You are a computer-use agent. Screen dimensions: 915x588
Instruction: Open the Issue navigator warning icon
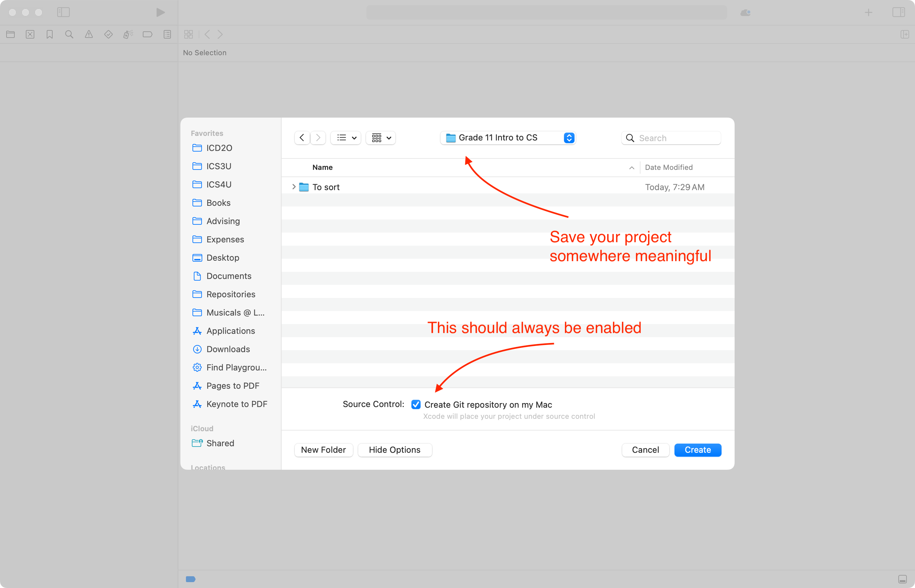coord(89,34)
